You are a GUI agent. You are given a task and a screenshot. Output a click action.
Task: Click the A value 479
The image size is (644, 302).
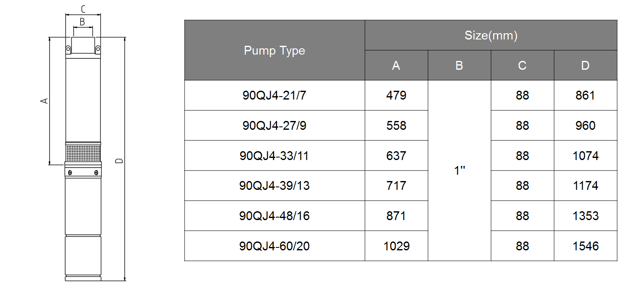click(396, 95)
